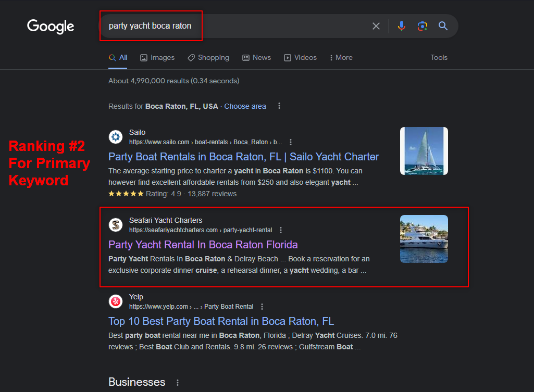
Task: Switch to the All results tab
Action: pos(118,58)
